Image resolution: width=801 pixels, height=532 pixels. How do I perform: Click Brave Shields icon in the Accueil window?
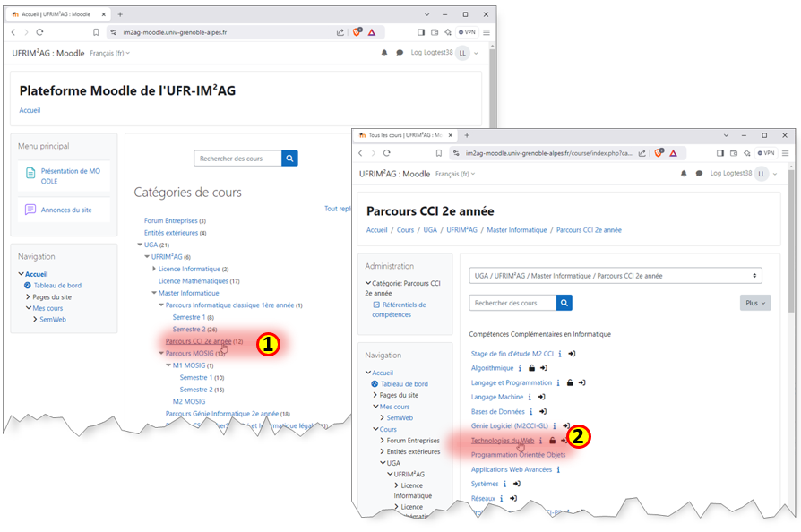(x=357, y=32)
